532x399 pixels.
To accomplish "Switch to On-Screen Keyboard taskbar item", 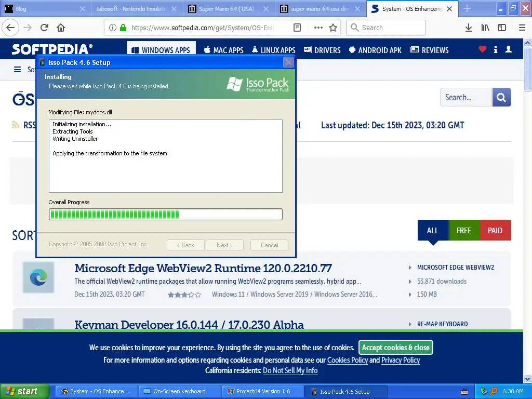I will 179,392.
